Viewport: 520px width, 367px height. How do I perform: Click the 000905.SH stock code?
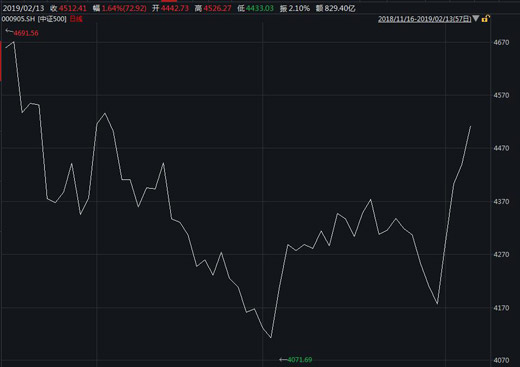pyautogui.click(x=18, y=19)
